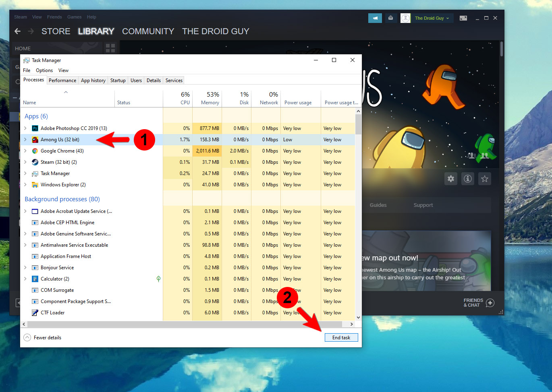This screenshot has width=552, height=392.
Task: Select the Among Us (32 bit) process
Action: pos(60,139)
